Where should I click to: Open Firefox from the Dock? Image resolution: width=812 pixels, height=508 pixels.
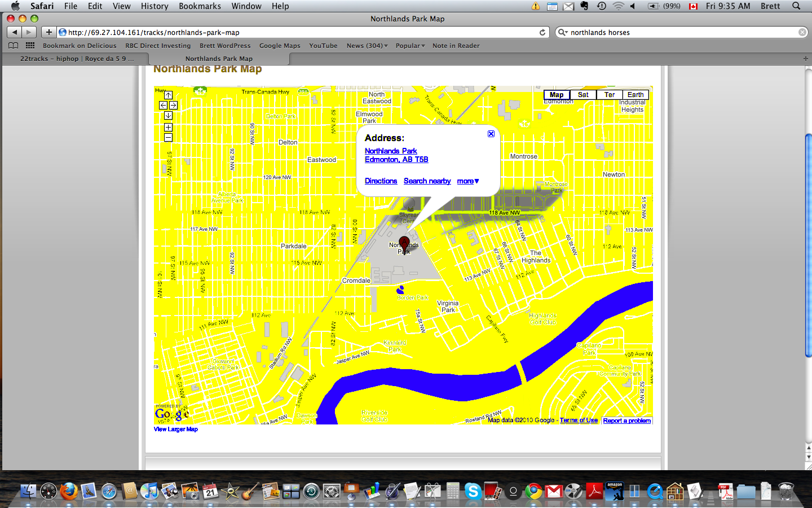[x=69, y=491]
